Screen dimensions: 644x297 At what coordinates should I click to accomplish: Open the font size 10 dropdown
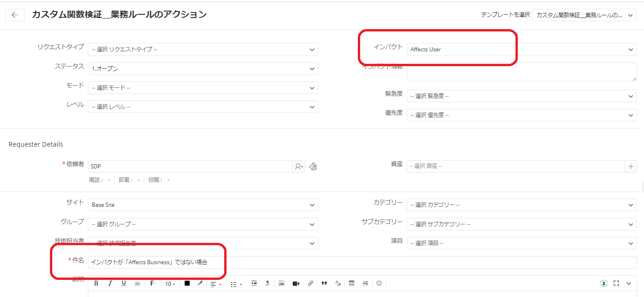[x=170, y=284]
